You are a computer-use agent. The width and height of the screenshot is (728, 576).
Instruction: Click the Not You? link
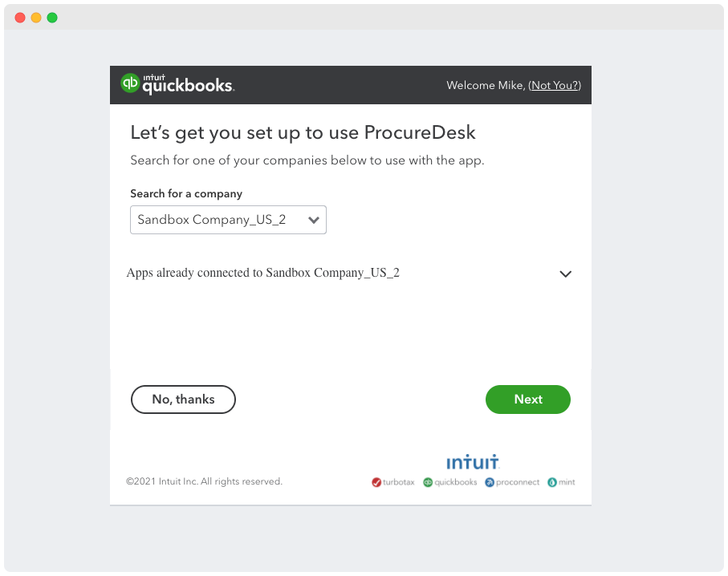pyautogui.click(x=554, y=85)
